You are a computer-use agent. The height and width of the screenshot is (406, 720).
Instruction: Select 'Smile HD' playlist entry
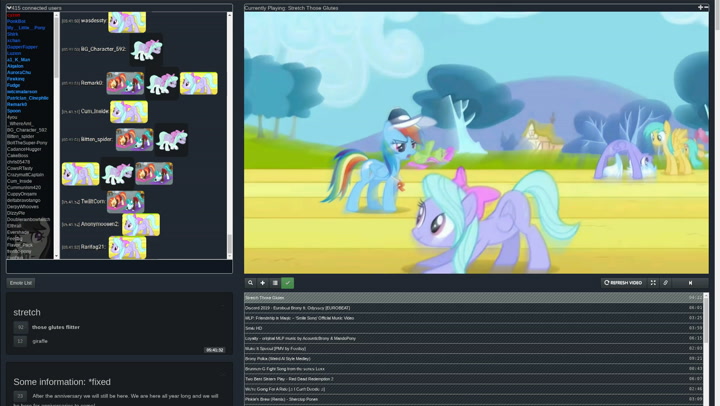(x=473, y=328)
